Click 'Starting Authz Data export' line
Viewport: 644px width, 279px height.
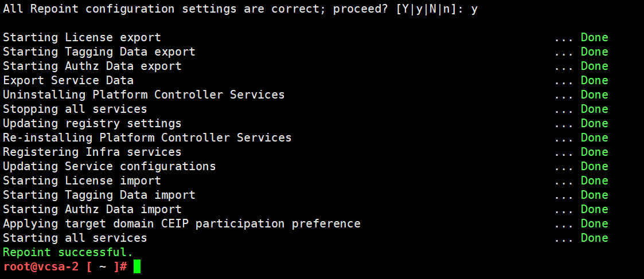click(x=92, y=66)
